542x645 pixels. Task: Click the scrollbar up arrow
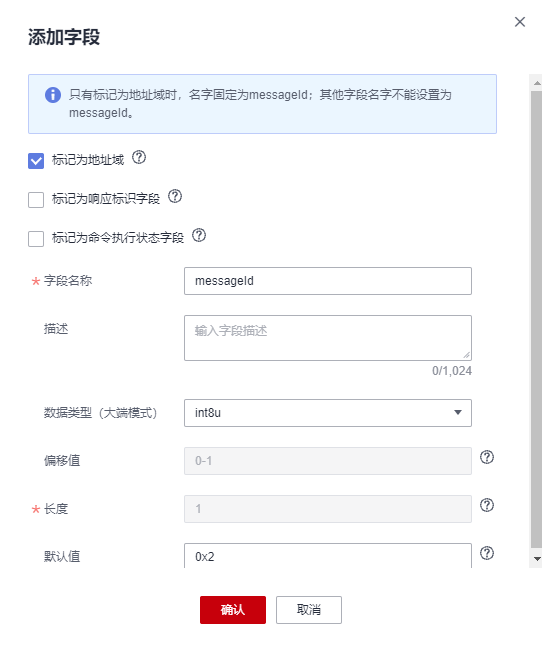click(537, 83)
